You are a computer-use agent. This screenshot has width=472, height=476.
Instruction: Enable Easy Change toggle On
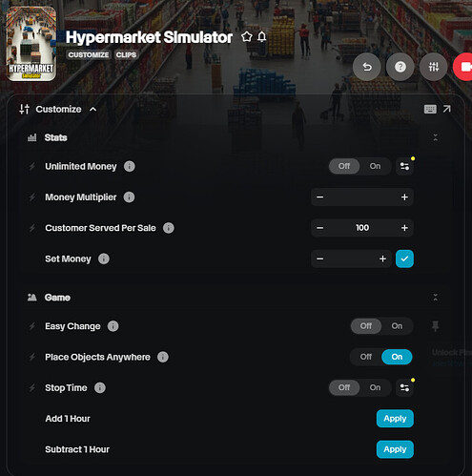point(397,326)
